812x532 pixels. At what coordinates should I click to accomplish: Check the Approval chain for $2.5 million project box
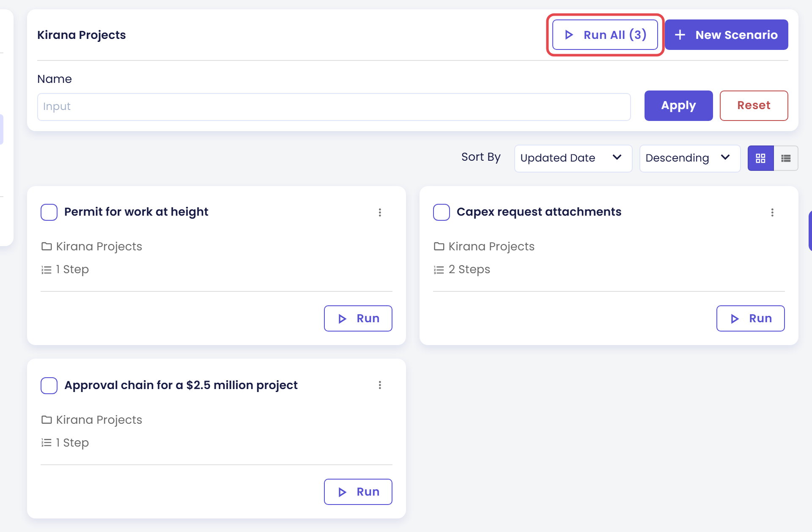[x=49, y=386]
